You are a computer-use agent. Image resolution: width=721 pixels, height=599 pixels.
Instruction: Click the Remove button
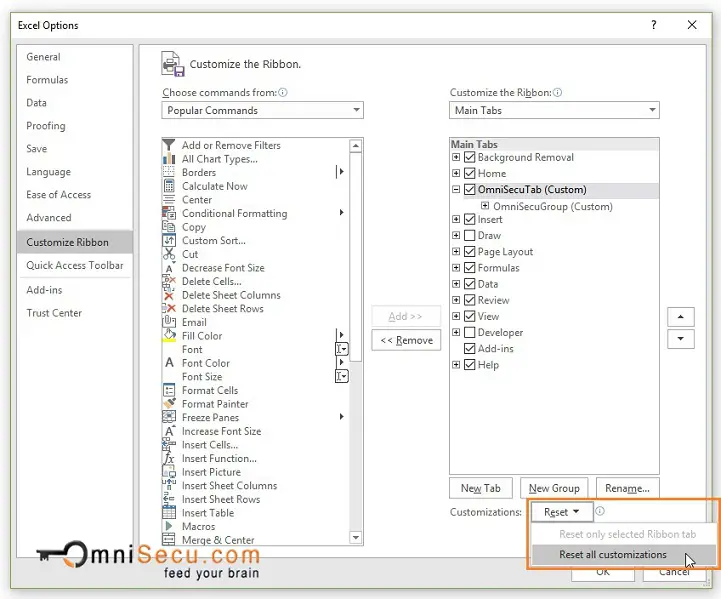[x=406, y=340]
